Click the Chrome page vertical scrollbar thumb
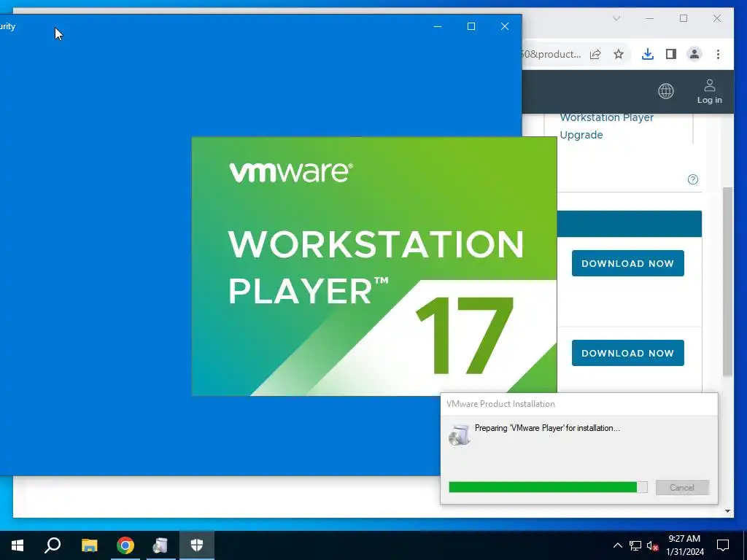This screenshot has width=747, height=560. pos(727,282)
